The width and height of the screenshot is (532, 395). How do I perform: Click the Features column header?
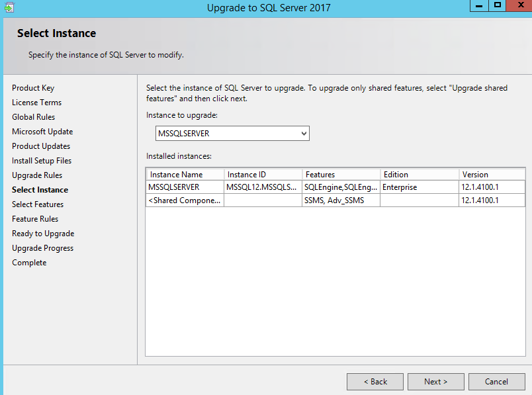[341, 175]
